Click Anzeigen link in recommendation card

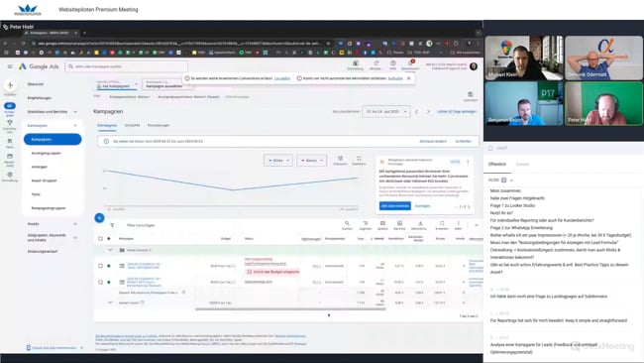coord(423,205)
